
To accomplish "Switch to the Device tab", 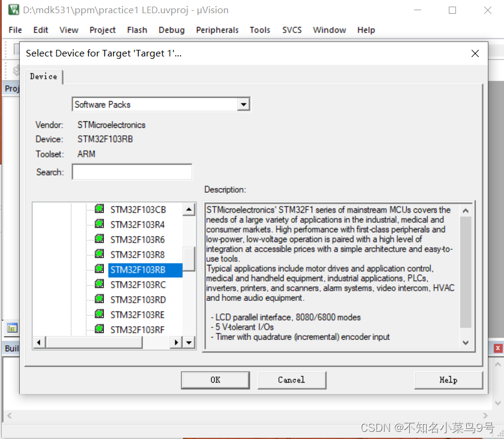I will pos(44,76).
